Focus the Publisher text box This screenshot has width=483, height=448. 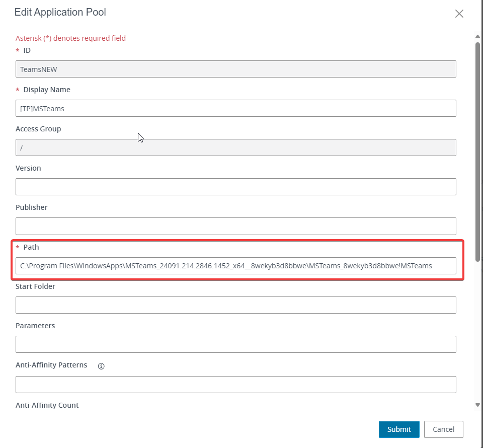[x=235, y=226]
